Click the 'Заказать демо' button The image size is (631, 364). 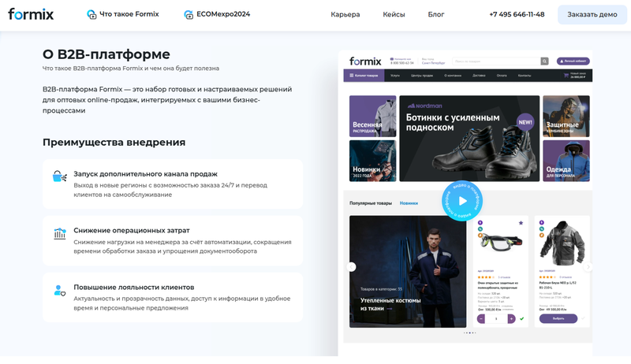592,14
